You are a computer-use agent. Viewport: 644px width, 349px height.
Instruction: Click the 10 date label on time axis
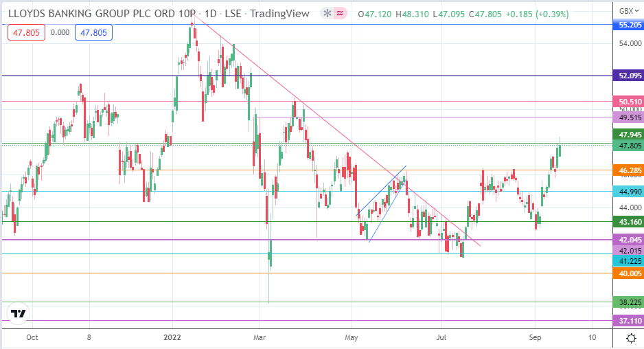coord(592,337)
